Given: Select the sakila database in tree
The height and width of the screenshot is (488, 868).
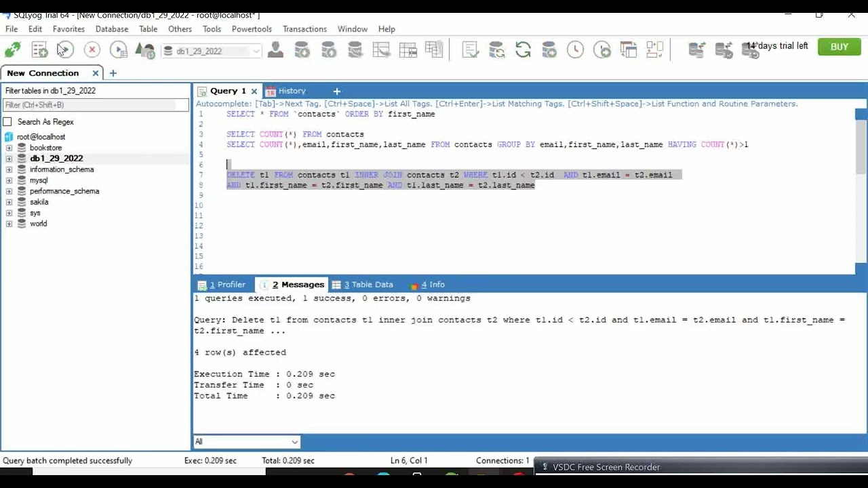Looking at the screenshot, I should point(39,202).
